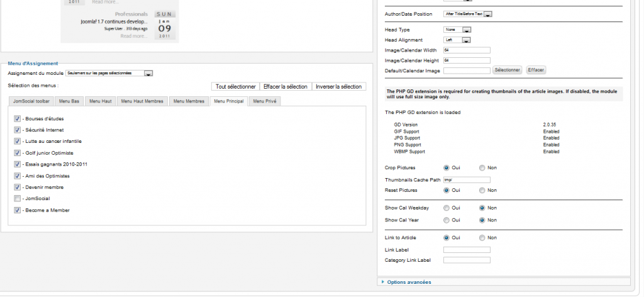
Task: Switch to the Menu Privé tab
Action: click(264, 101)
